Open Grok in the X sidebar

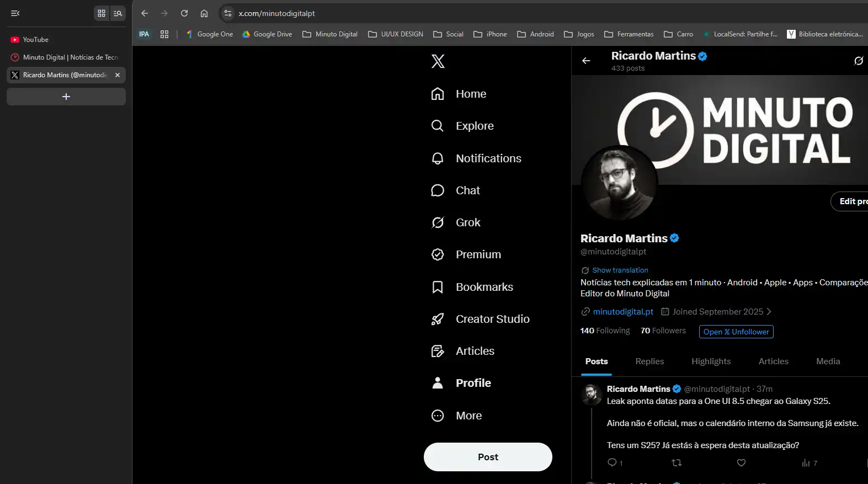456,222
